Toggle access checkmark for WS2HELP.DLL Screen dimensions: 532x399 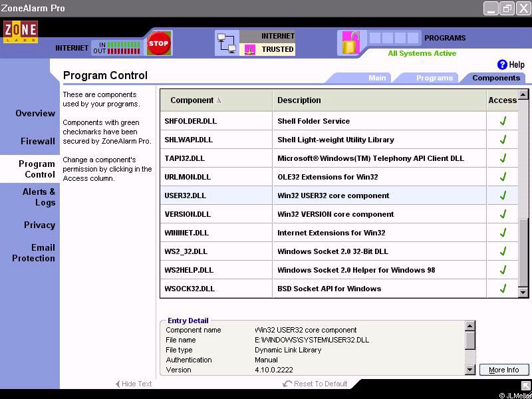click(503, 271)
